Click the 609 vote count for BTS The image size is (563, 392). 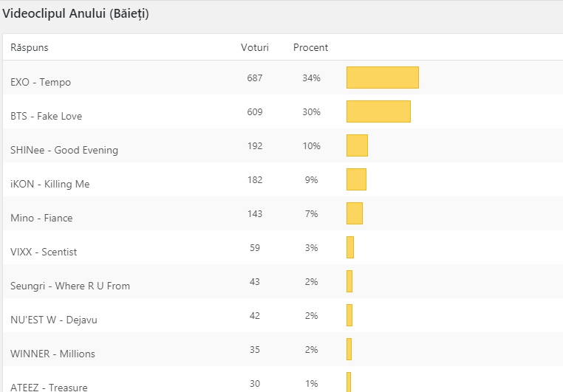tap(255, 111)
